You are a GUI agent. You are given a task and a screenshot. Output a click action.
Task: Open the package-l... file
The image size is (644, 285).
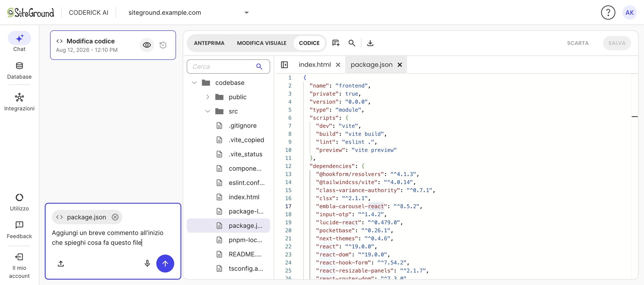(x=228, y=211)
